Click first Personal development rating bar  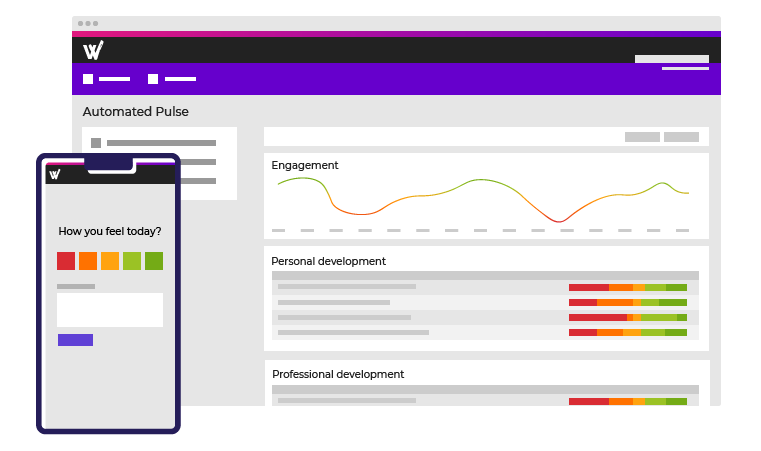click(x=628, y=287)
